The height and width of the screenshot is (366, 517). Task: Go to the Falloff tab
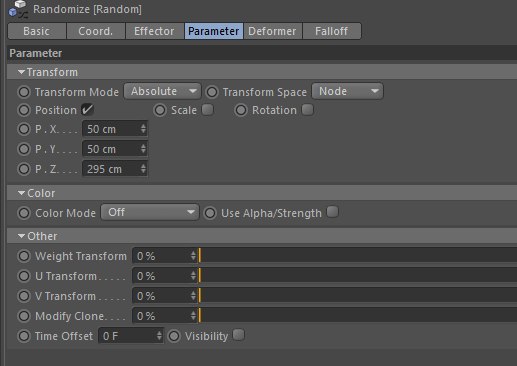pos(332,31)
